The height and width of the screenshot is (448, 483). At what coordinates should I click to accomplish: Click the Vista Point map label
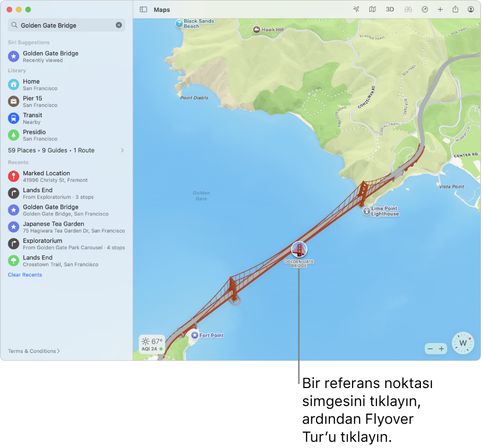click(x=451, y=187)
